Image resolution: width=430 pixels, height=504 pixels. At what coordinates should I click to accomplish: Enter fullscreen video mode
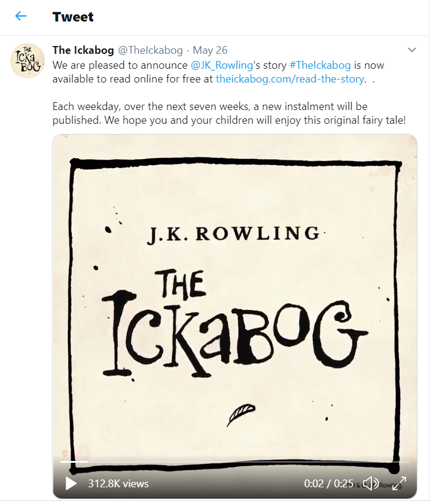click(399, 483)
